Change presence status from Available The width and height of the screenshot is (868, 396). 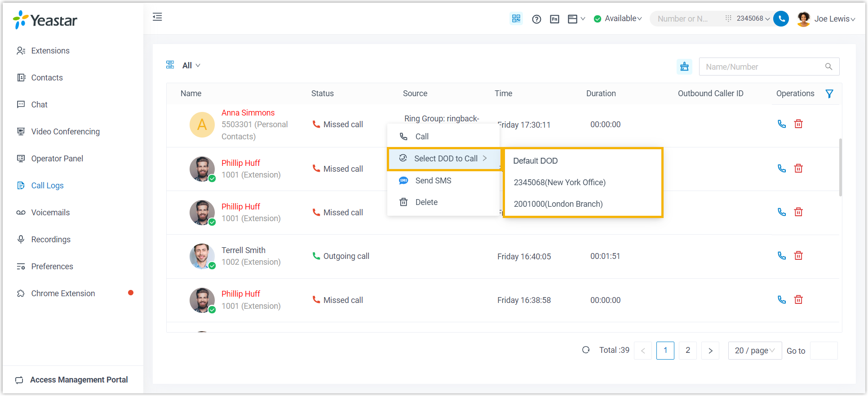point(618,18)
